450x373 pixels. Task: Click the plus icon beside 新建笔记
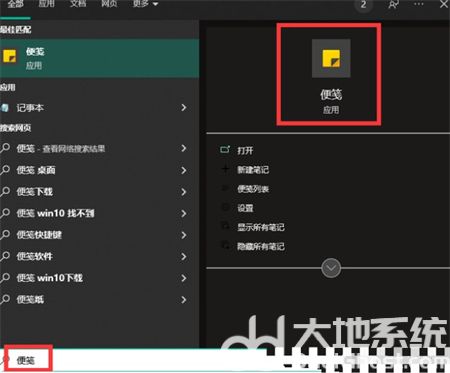(x=225, y=169)
